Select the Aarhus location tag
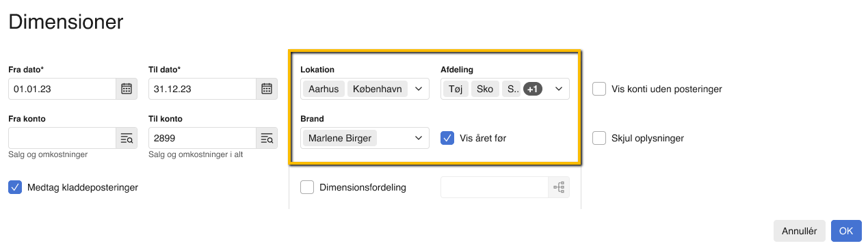868x250 pixels. tap(324, 89)
